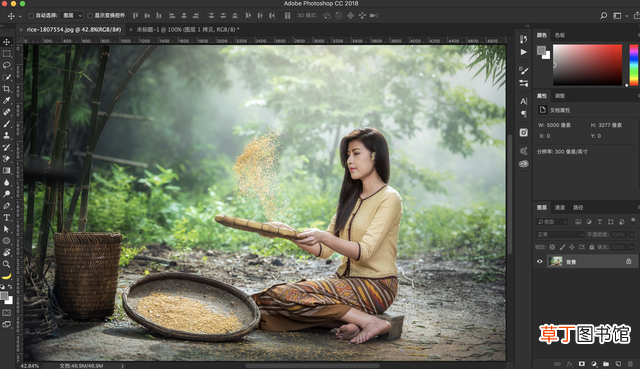Viewport: 640px width, 369px height.
Task: Select the background layer thumbnail
Action: (x=555, y=262)
